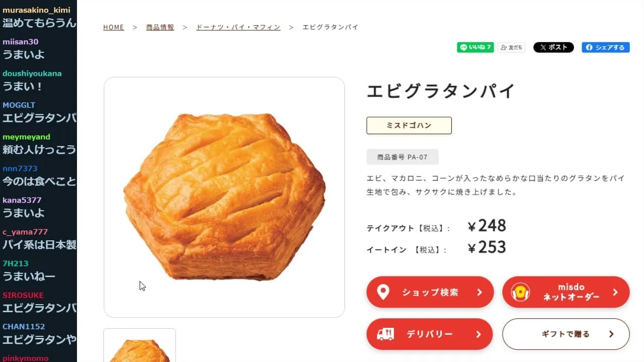
Task: Select the small pie thumbnail image
Action: [140, 347]
